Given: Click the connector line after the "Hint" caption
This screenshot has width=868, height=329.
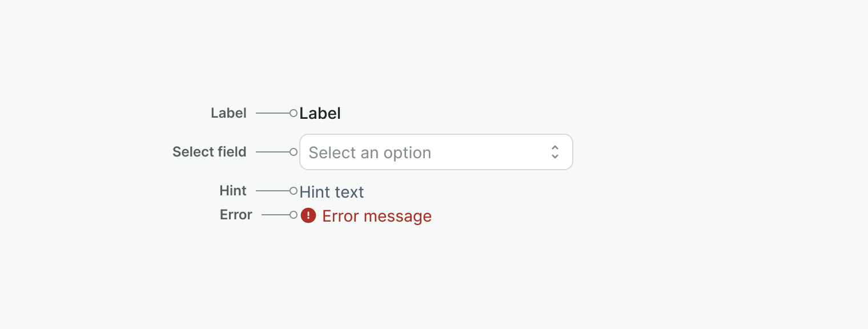Looking at the screenshot, I should [x=272, y=191].
